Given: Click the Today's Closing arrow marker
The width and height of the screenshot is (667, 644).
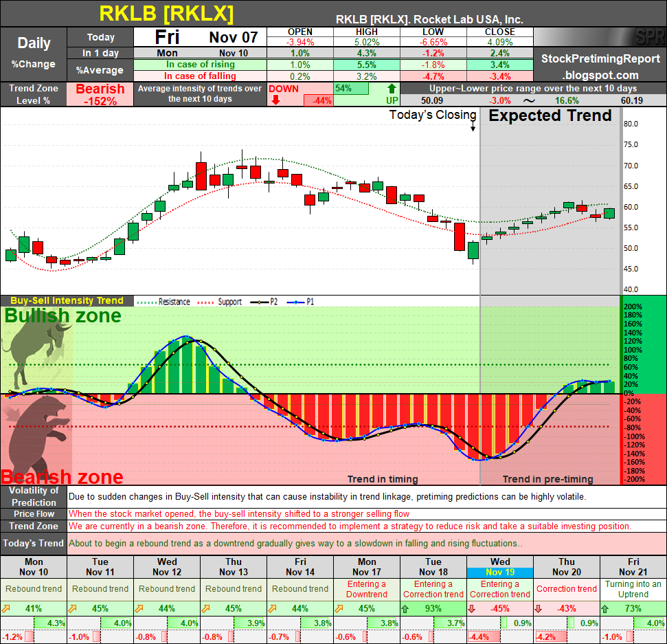Looking at the screenshot, I should pos(473,126).
